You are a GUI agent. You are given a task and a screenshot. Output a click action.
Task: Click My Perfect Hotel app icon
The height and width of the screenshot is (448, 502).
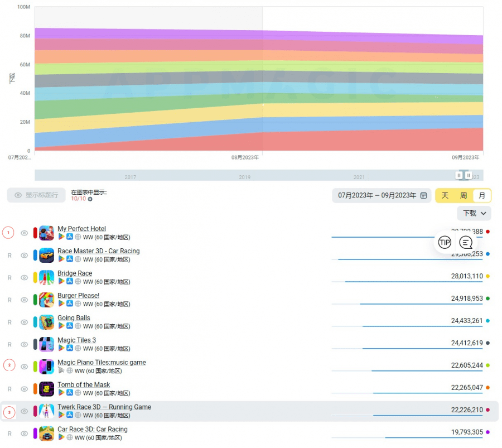pos(47,233)
